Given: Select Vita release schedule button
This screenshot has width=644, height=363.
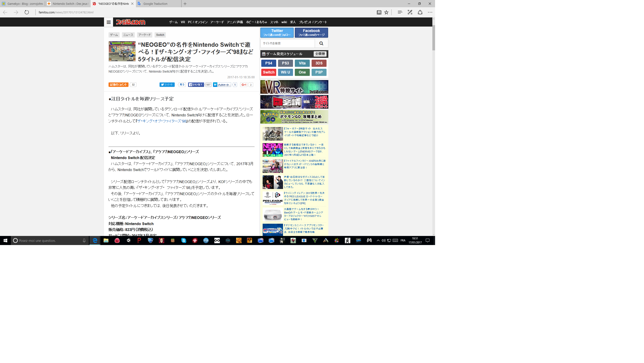Looking at the screenshot, I should coord(302,63).
